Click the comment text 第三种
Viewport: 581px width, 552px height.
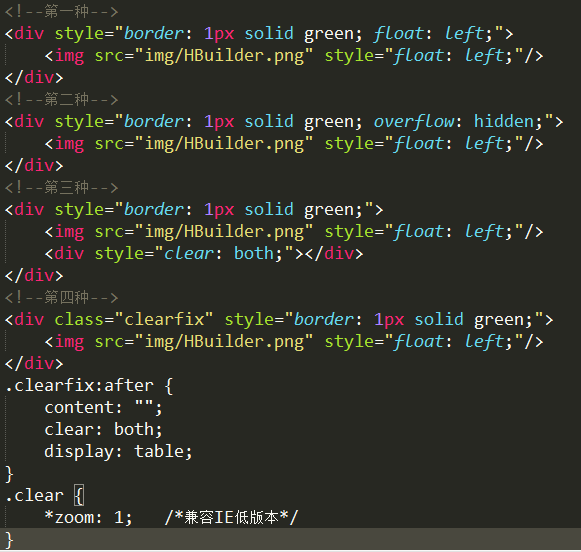click(66, 187)
